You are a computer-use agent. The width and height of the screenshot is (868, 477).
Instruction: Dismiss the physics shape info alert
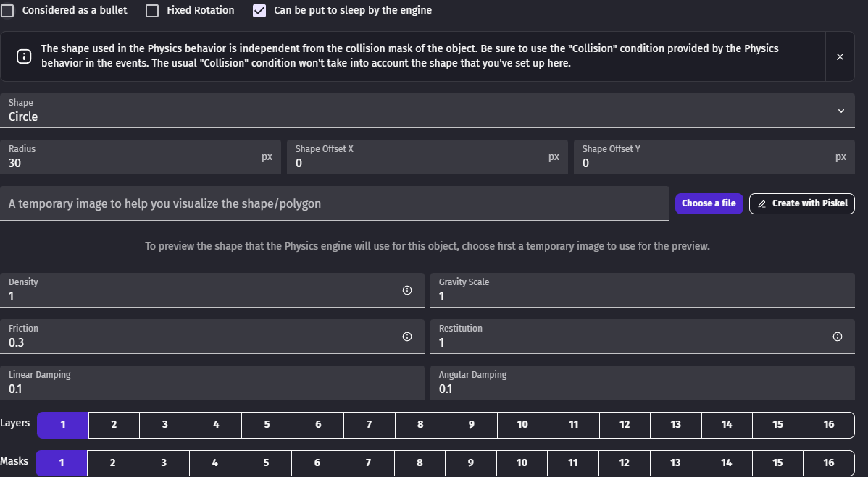pyautogui.click(x=840, y=56)
